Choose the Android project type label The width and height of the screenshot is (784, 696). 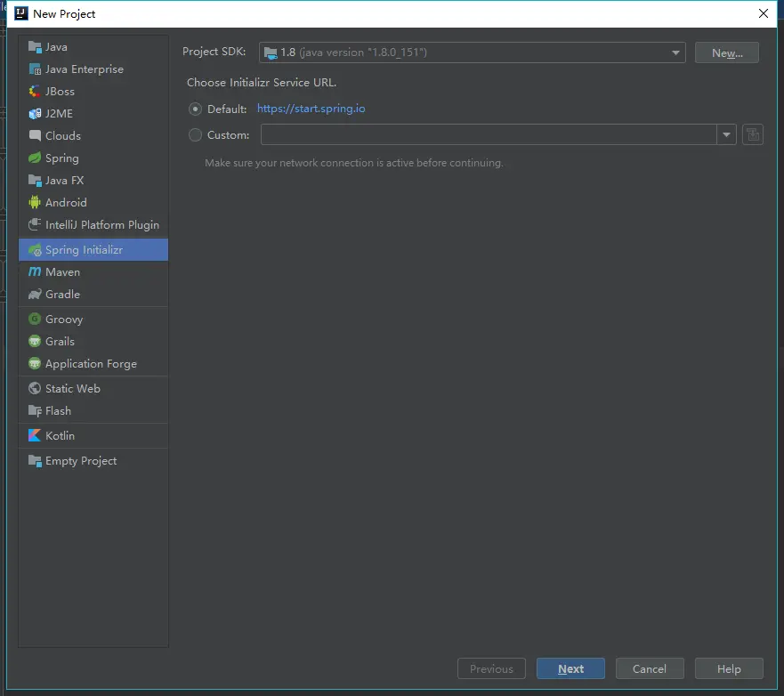pos(66,203)
